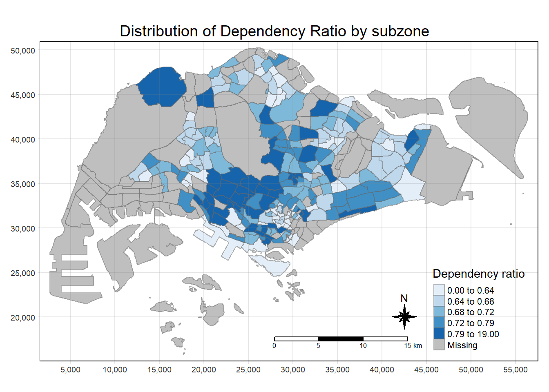The width and height of the screenshot is (549, 392).
Task: Click the "0.79 to 19.00" legend label text
Action: pyautogui.click(x=473, y=334)
